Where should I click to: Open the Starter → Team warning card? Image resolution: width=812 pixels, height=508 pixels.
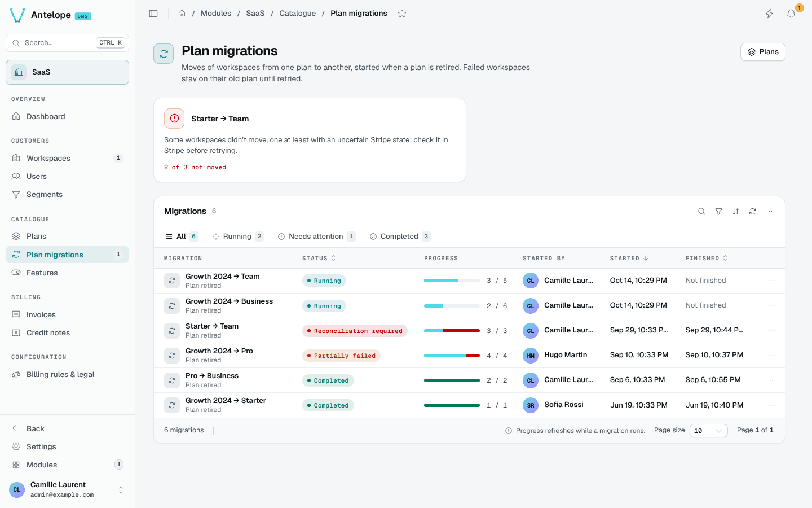(310, 140)
